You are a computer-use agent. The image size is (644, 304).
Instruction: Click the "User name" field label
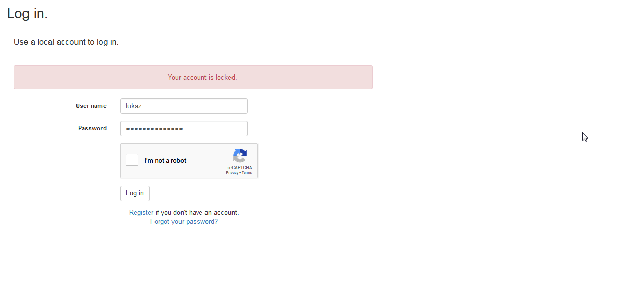[91, 106]
